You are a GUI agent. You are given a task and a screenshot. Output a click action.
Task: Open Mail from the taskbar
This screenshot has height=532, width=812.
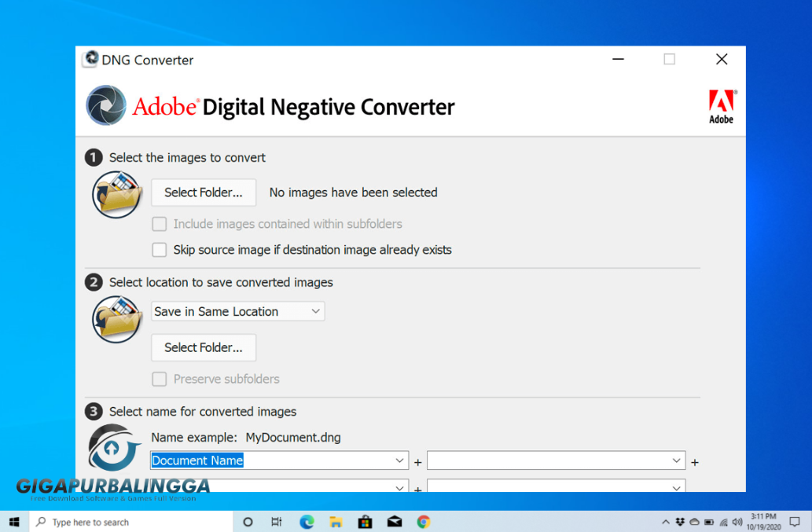click(x=394, y=521)
